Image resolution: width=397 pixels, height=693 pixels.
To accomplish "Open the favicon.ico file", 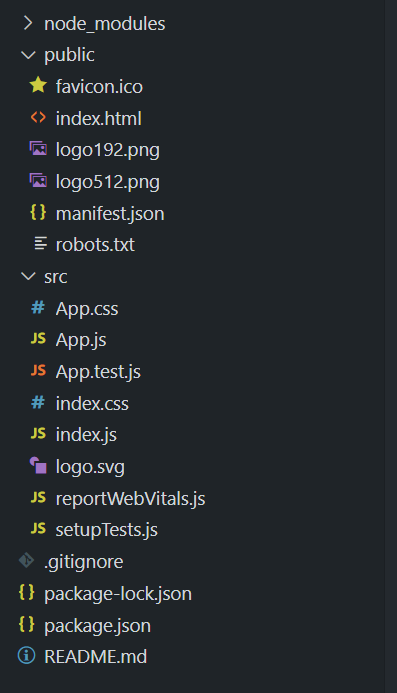I will pyautogui.click(x=99, y=87).
